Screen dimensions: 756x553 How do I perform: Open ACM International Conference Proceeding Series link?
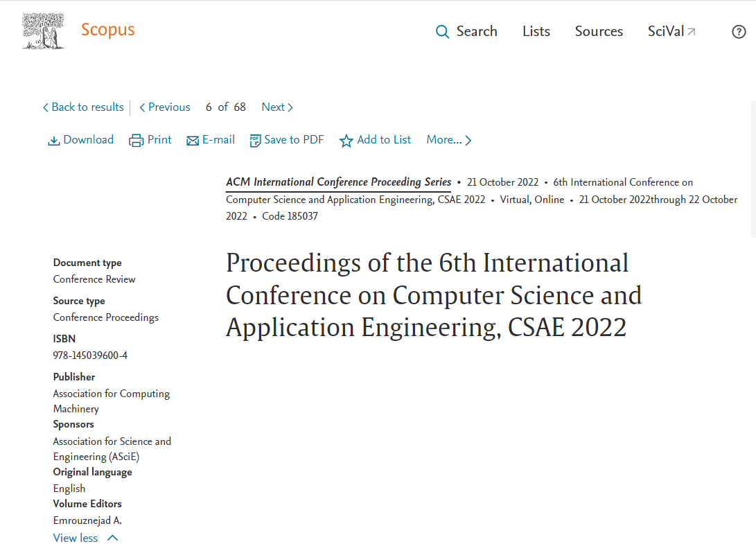tap(338, 182)
